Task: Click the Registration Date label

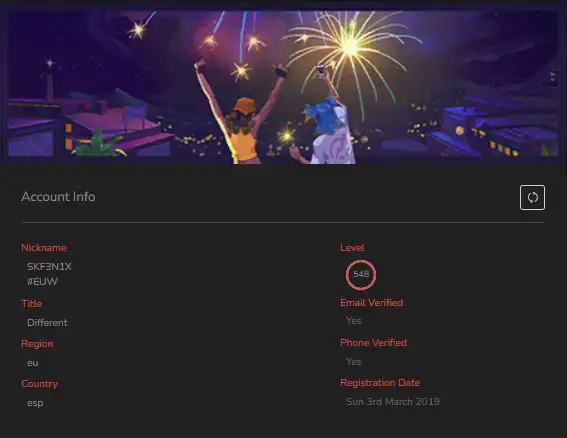Action: coord(380,383)
